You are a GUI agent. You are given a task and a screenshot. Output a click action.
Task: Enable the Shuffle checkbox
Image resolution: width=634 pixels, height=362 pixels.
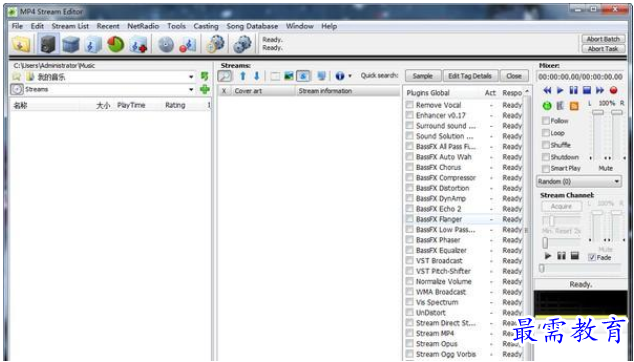(x=546, y=145)
